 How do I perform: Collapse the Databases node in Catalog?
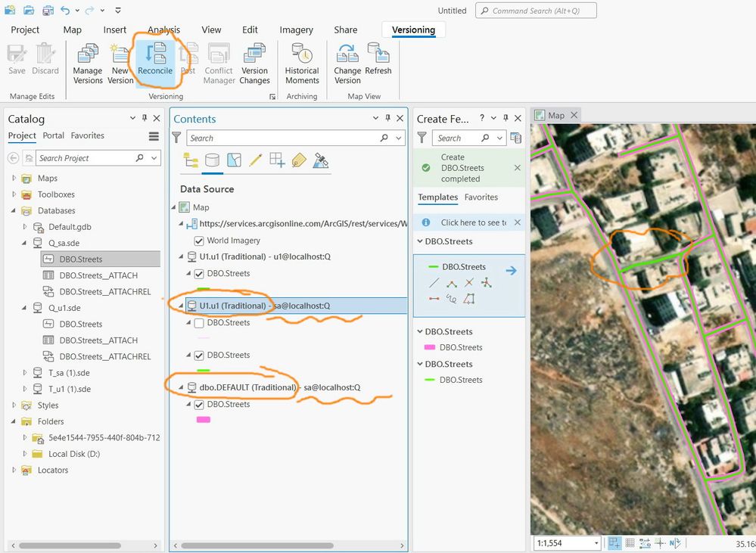(14, 211)
